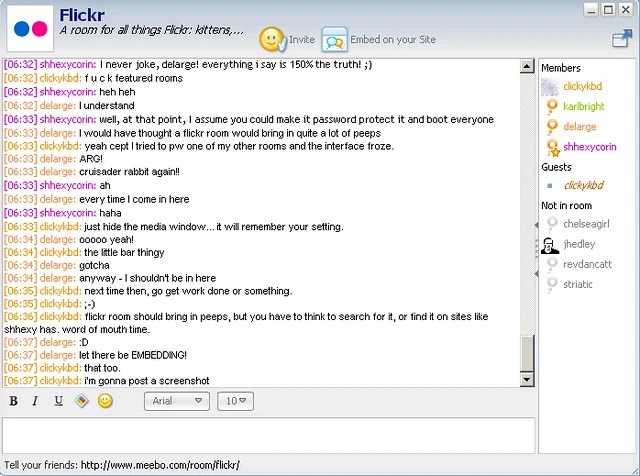Click message "gotcha" from delarge

point(94,266)
